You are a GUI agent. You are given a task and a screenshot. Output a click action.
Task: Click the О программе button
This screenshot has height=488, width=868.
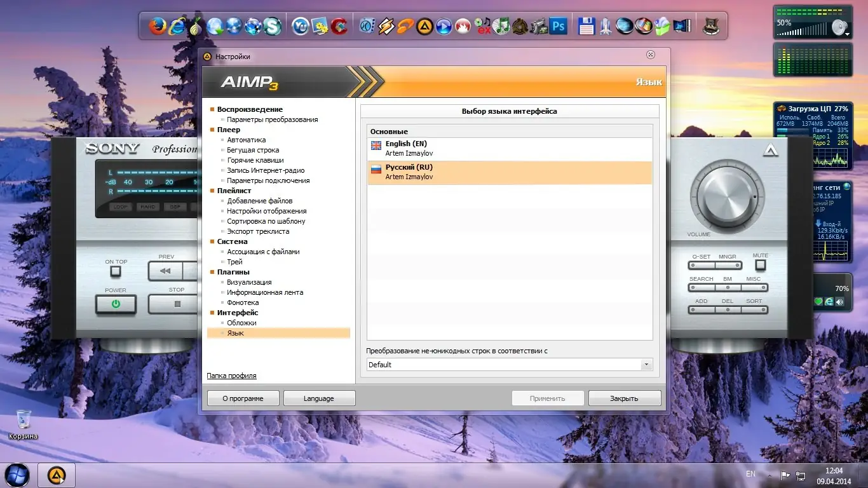tap(243, 398)
